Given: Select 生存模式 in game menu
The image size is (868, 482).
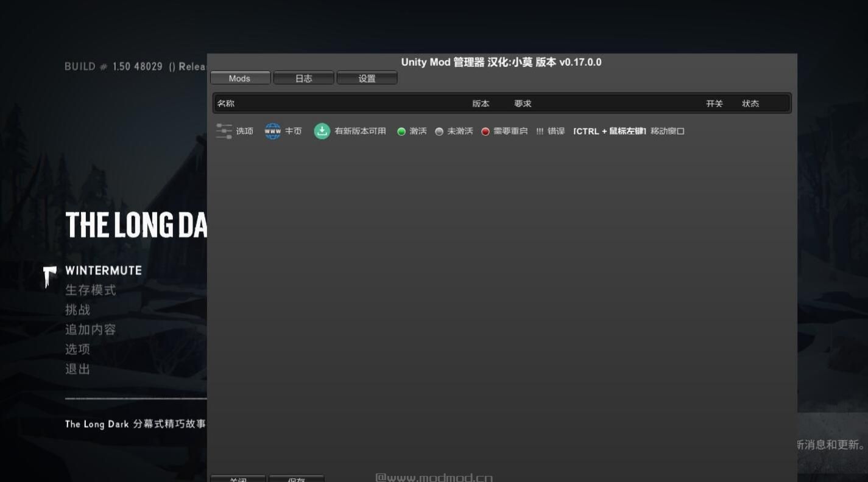Looking at the screenshot, I should pos(90,290).
